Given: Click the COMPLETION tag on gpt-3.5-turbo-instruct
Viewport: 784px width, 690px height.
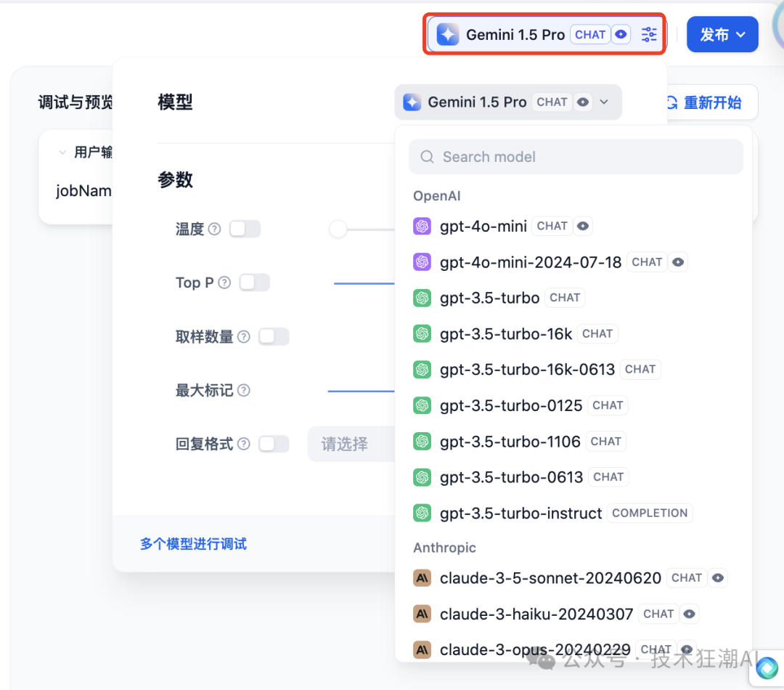Looking at the screenshot, I should 650,513.
